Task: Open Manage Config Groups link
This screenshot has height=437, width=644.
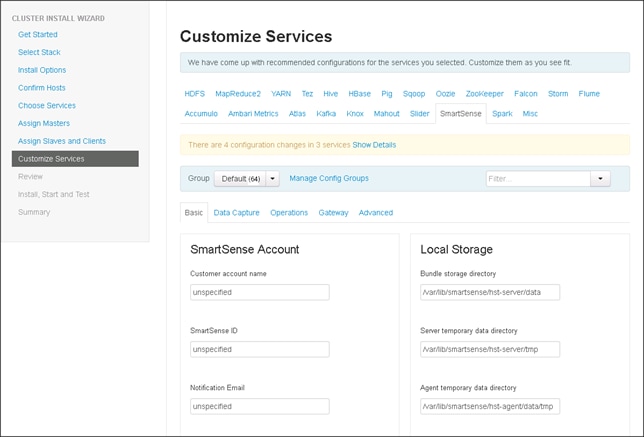Action: [329, 178]
